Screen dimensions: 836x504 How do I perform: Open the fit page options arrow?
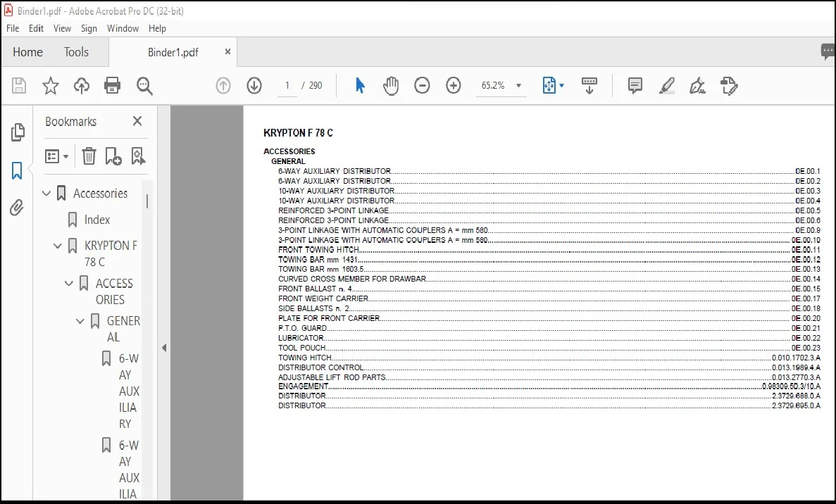[x=561, y=85]
